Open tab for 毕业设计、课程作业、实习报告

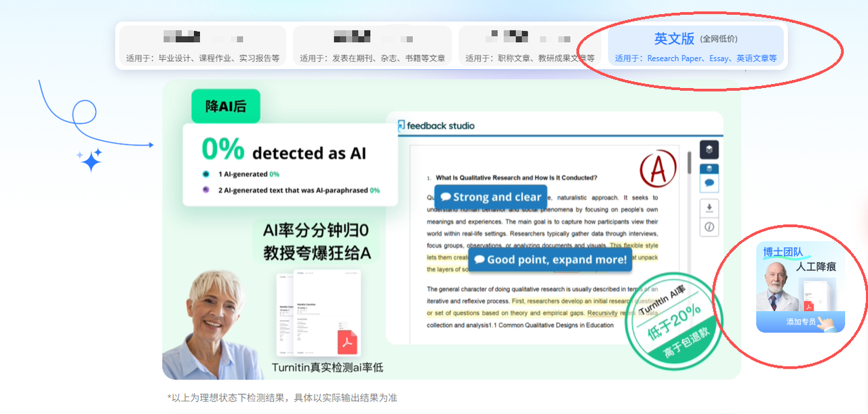coord(203,46)
